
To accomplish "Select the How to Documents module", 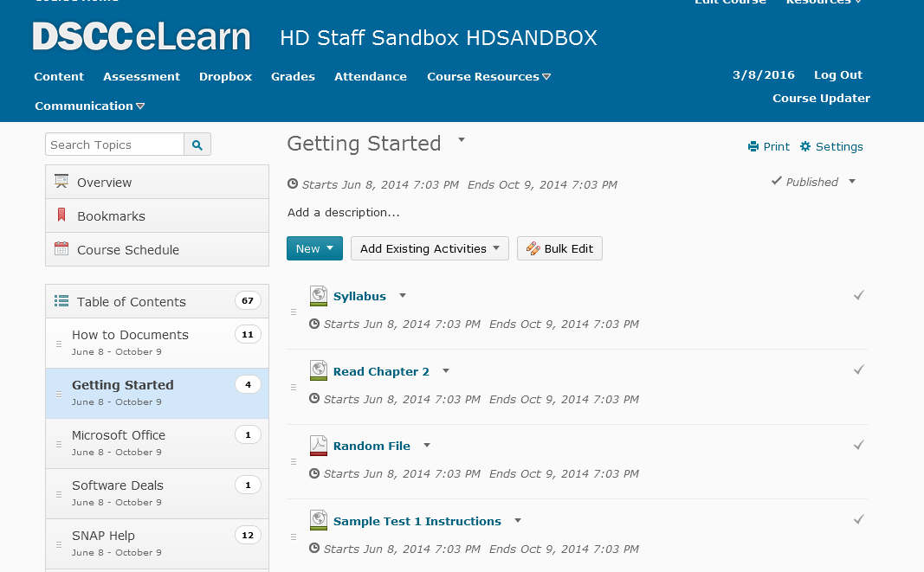I will click(157, 344).
